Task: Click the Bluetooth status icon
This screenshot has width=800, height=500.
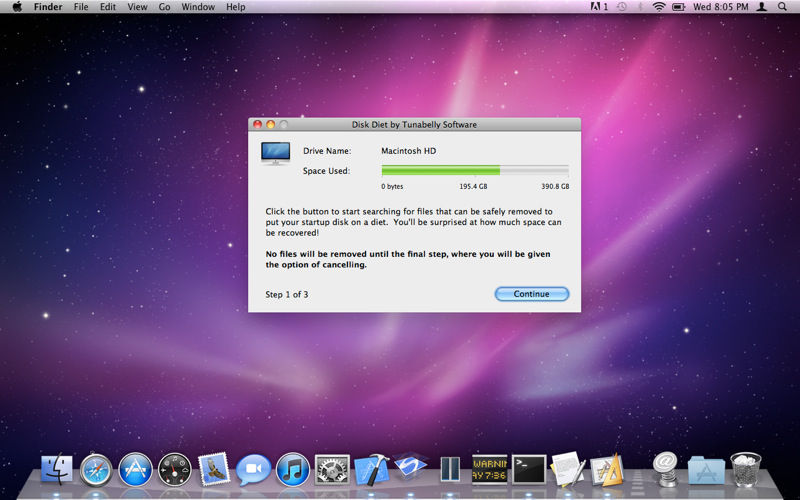Action: pyautogui.click(x=641, y=7)
